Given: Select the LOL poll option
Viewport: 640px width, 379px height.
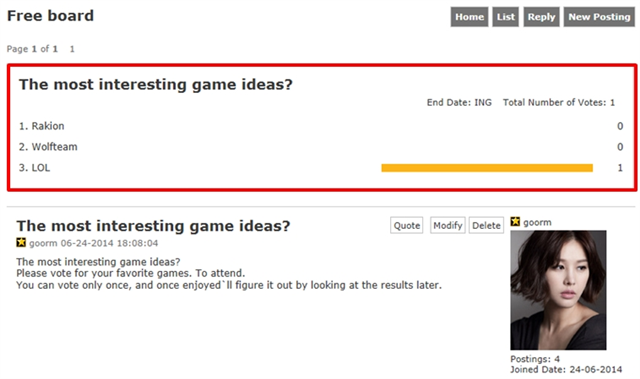Looking at the screenshot, I should click(x=35, y=168).
